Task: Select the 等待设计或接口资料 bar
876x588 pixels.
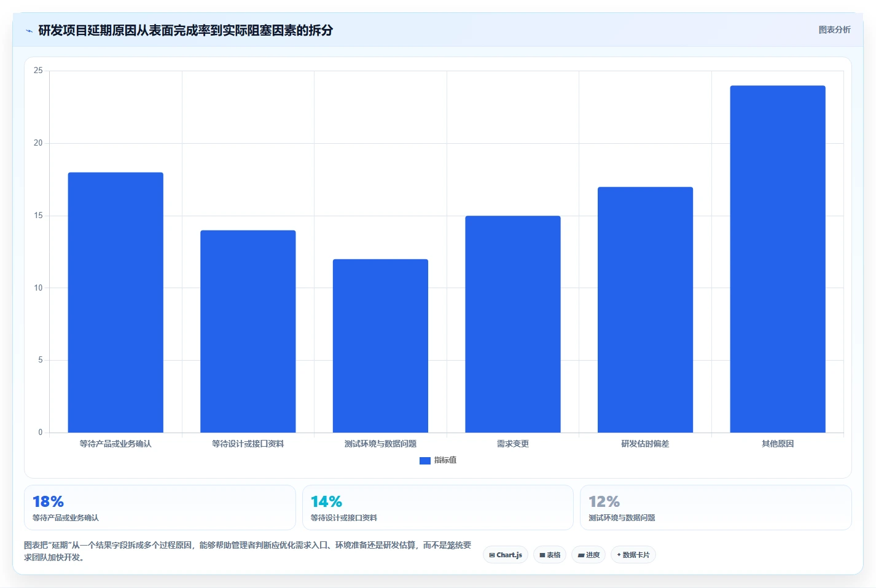Action: pyautogui.click(x=248, y=331)
